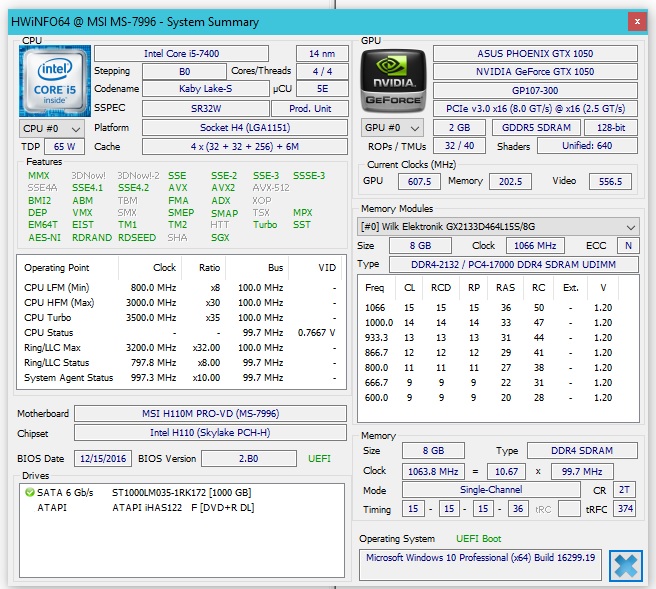Click the Windows 10 Professional OS field

480,565
